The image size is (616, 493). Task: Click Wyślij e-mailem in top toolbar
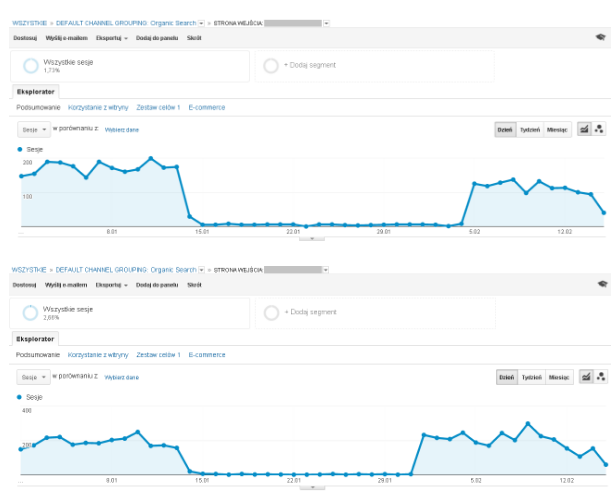tap(66, 38)
